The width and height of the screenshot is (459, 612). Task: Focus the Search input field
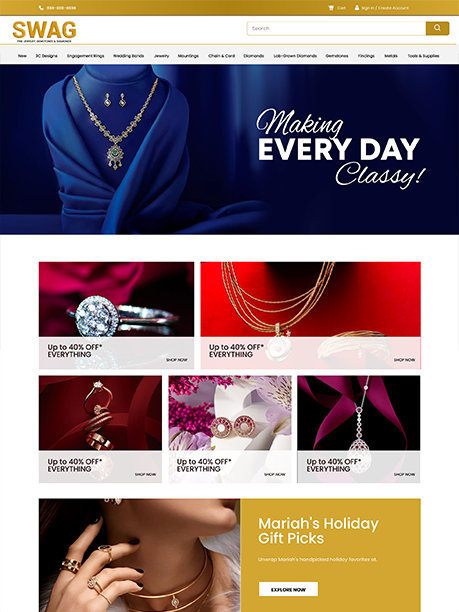coord(336,28)
